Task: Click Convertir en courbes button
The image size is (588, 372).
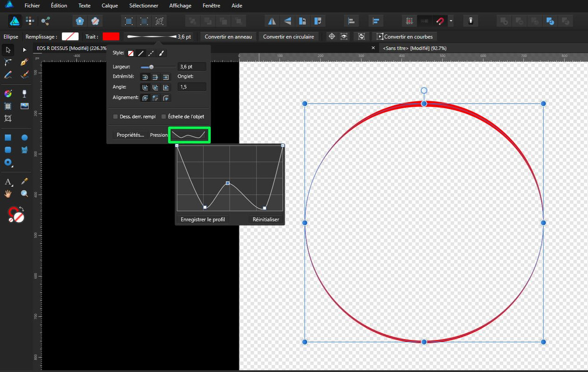Action: [x=405, y=37]
